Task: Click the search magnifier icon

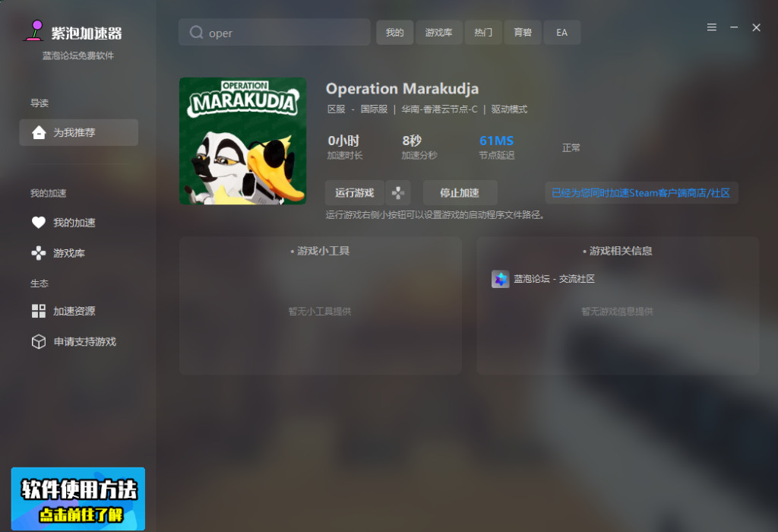Action: (x=197, y=32)
